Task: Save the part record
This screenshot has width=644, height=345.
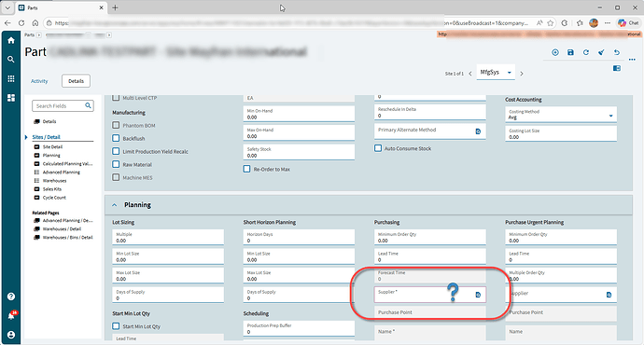Action: pyautogui.click(x=570, y=52)
